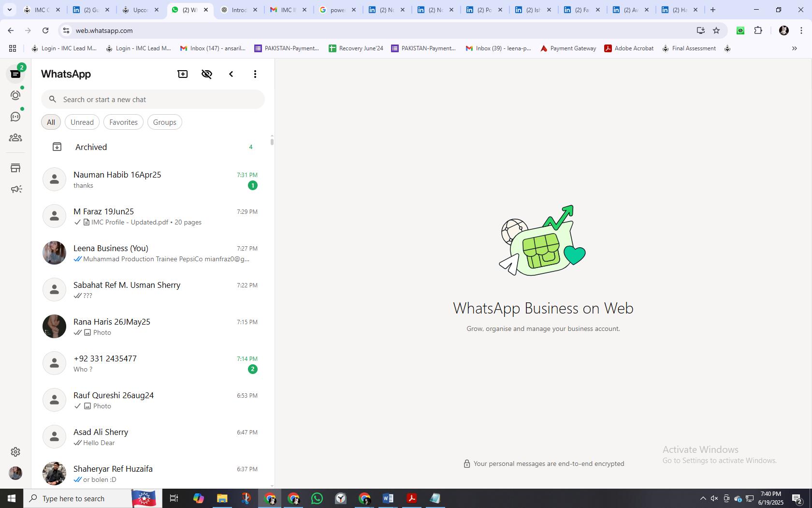Click the chat list scrollbar

tap(272, 142)
